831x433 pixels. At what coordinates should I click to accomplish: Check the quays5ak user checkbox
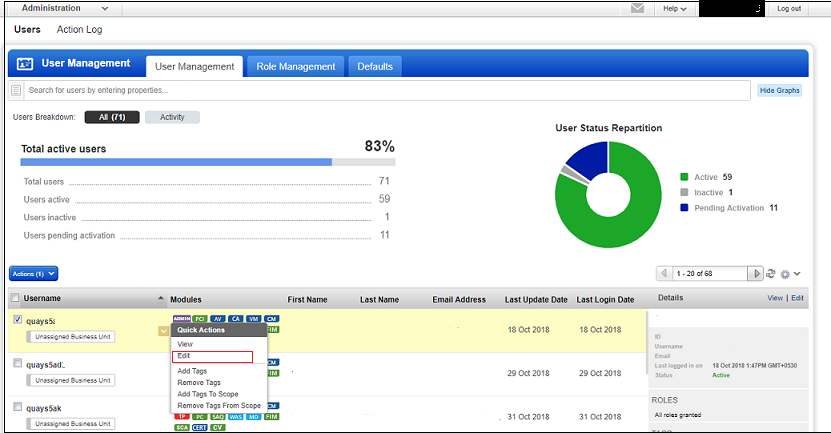point(17,407)
